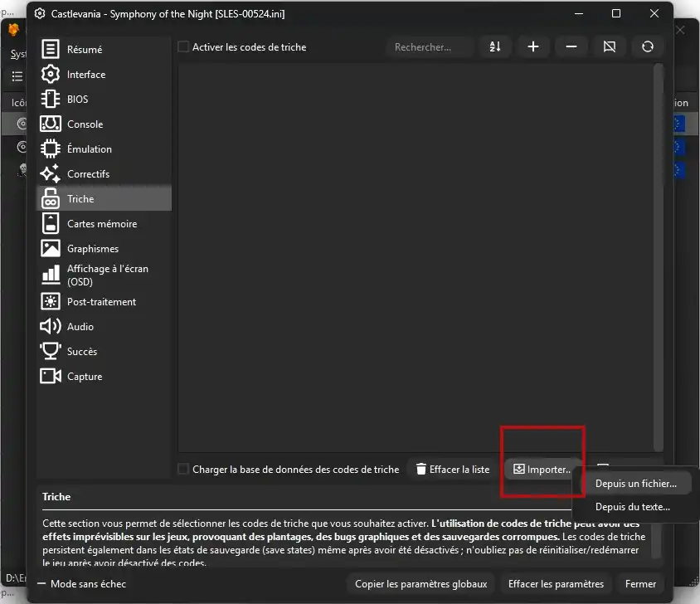The image size is (700, 604).
Task: Maximize the settings window
Action: (616, 13)
